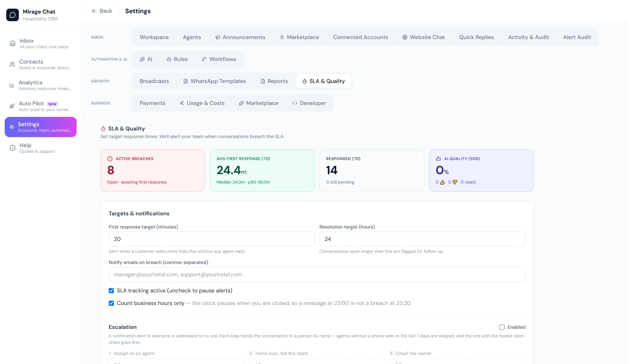
Task: Click the 'Targets & notifications' heading
Action: coord(139,214)
